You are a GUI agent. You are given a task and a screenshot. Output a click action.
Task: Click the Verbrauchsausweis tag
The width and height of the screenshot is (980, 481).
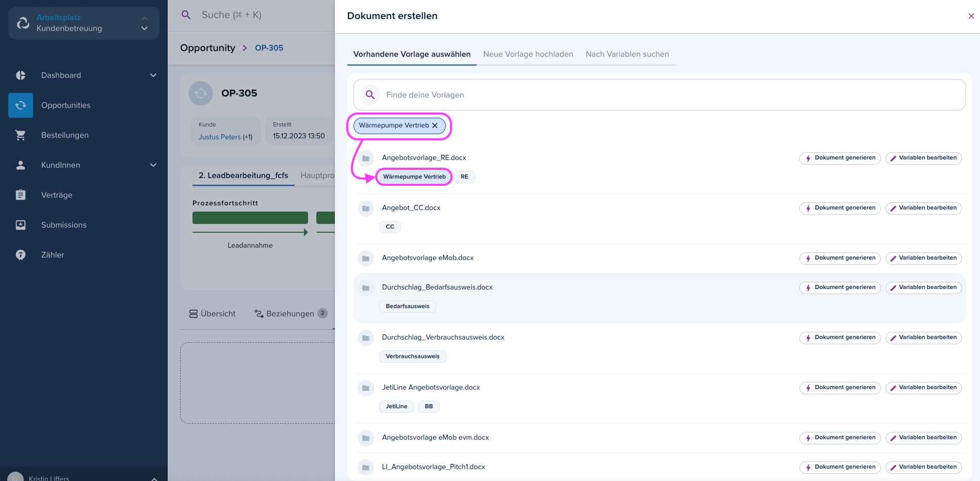coord(413,357)
